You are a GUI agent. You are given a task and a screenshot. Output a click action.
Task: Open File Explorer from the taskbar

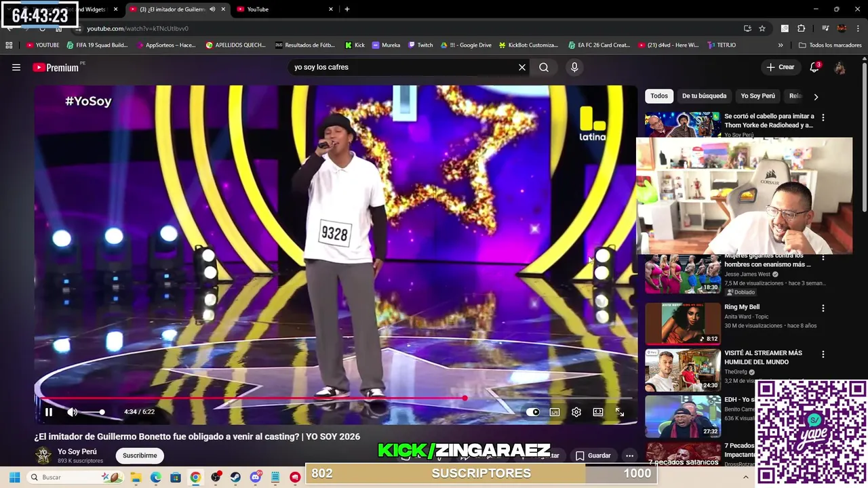136,477
